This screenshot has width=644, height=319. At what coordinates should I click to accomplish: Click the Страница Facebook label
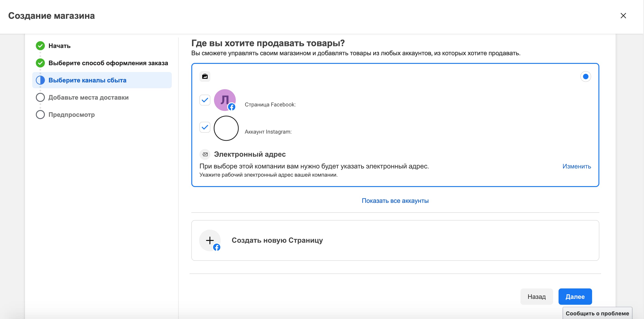pos(270,105)
